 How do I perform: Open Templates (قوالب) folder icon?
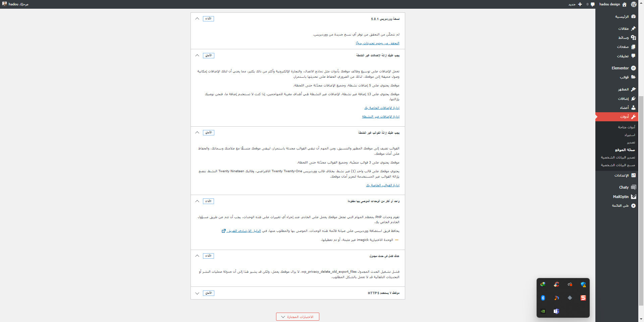[633, 77]
